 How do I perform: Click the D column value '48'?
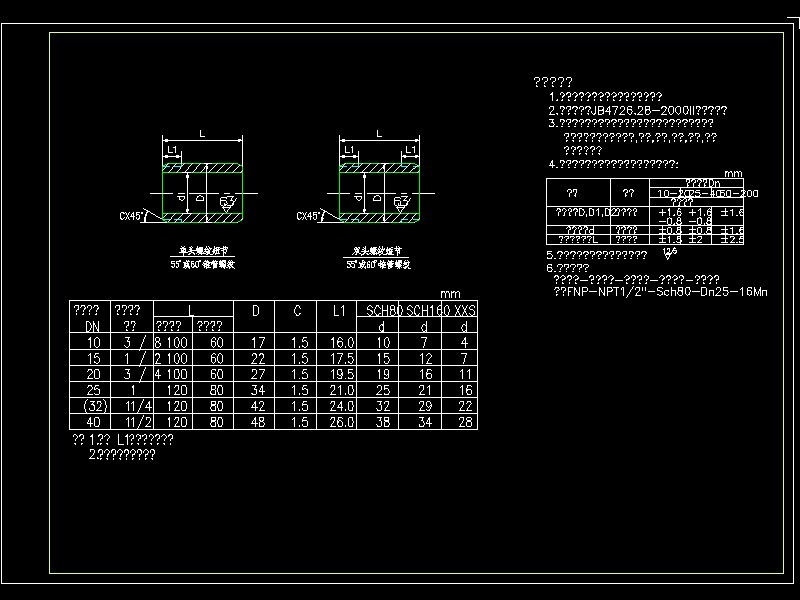click(x=258, y=422)
